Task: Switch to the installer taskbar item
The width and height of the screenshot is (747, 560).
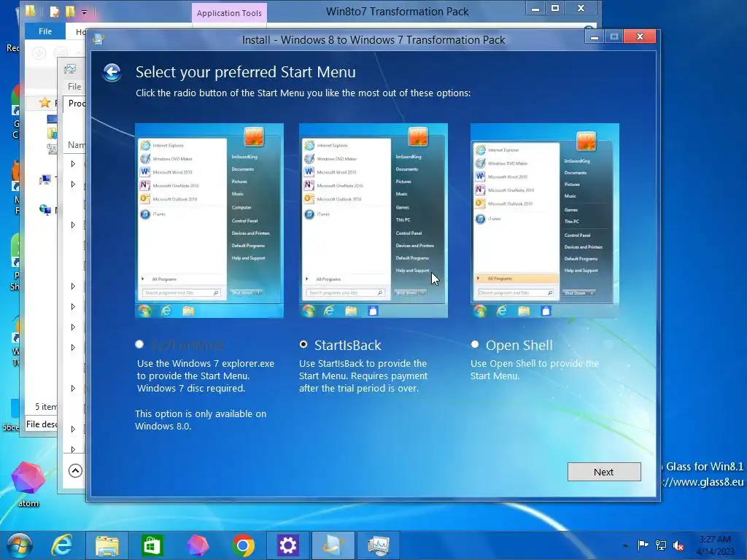Action: click(333, 545)
